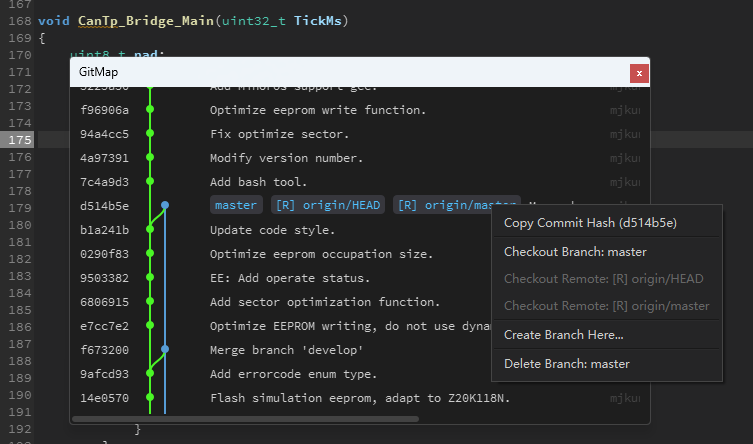753x444 pixels.
Task: Click the [R] origin/HEAD ref tag
Action: (x=328, y=205)
